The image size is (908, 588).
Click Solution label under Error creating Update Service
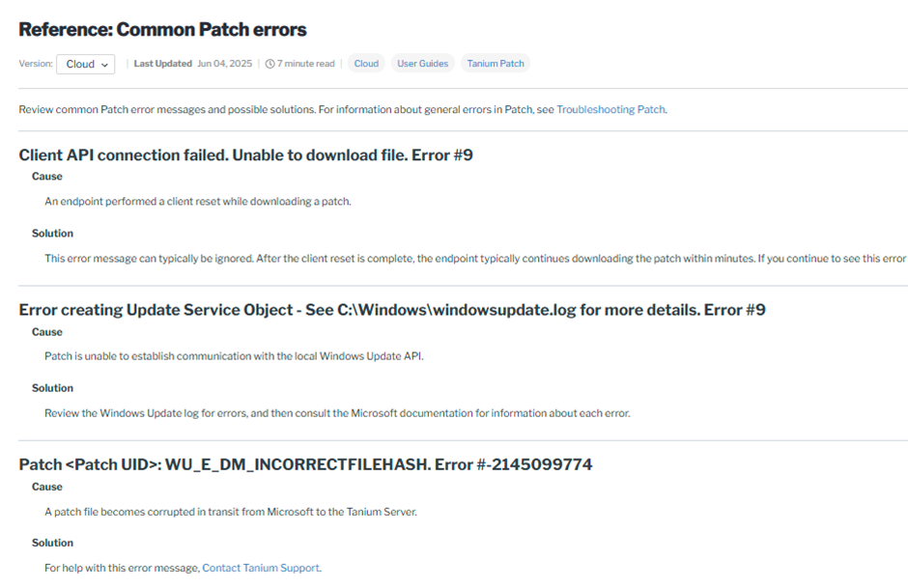(52, 388)
